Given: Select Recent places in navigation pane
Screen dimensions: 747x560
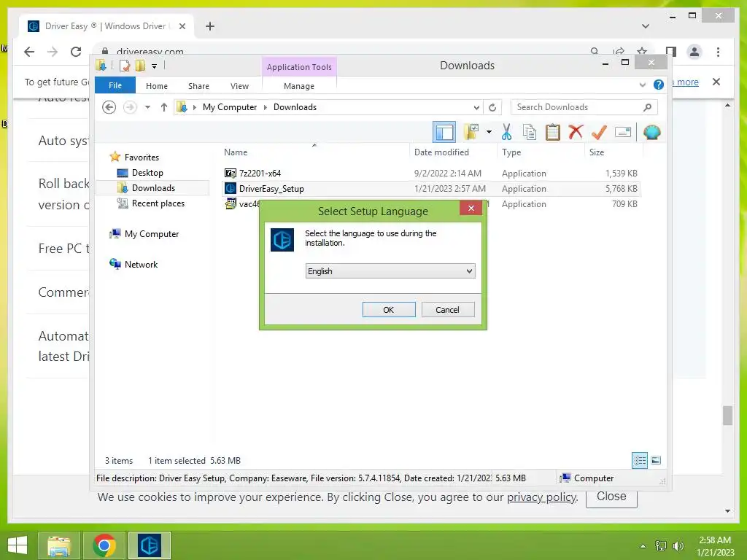Looking at the screenshot, I should 158,203.
